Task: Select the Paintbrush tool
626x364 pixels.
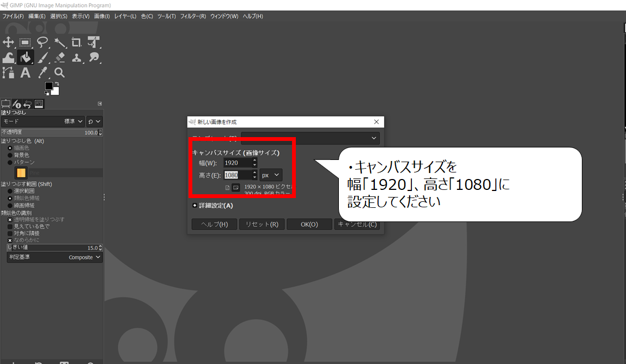Action: coord(42,58)
